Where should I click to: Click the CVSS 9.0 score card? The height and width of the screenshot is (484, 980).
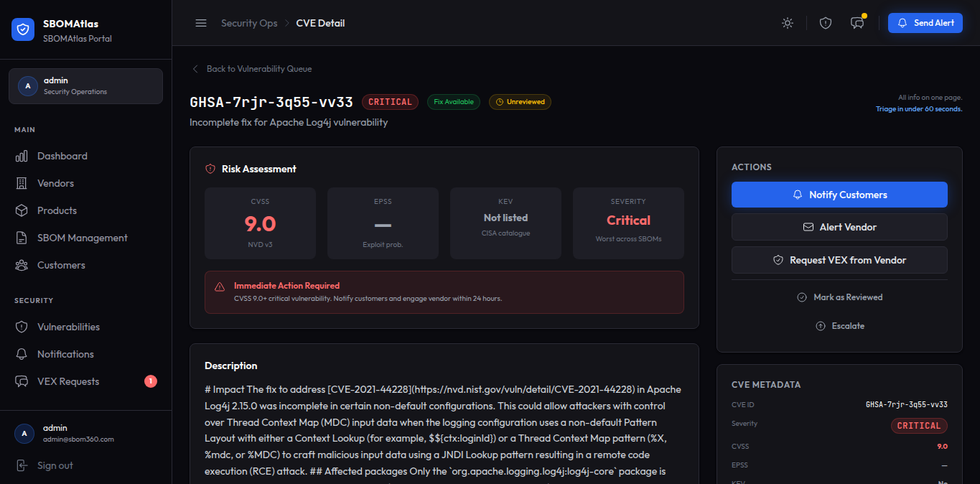(x=260, y=223)
